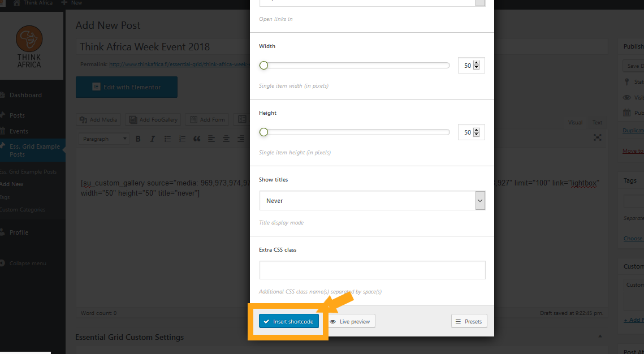
Task: Click the Width slider handle
Action: tap(263, 65)
